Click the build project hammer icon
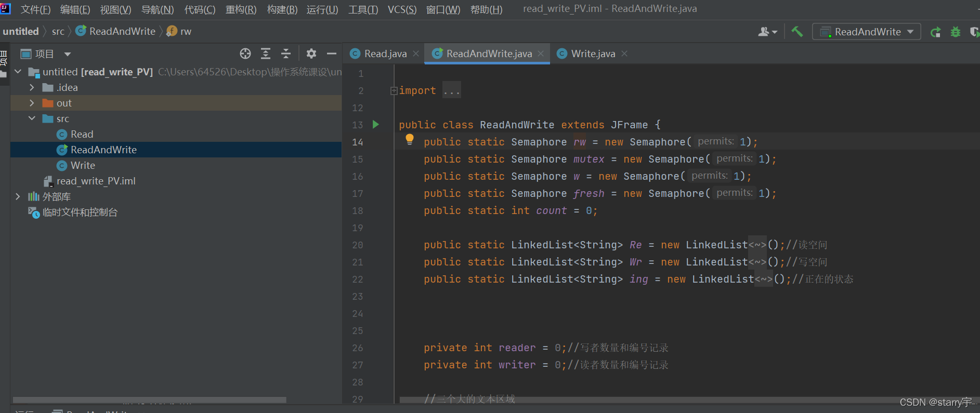The width and height of the screenshot is (980, 413). (797, 32)
